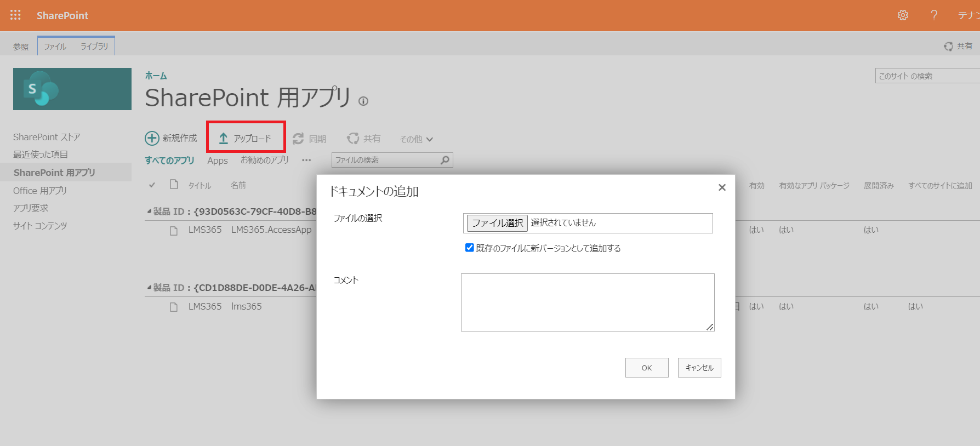Open the settings gear icon
Viewport: 980px width, 446px height.
pyautogui.click(x=903, y=15)
